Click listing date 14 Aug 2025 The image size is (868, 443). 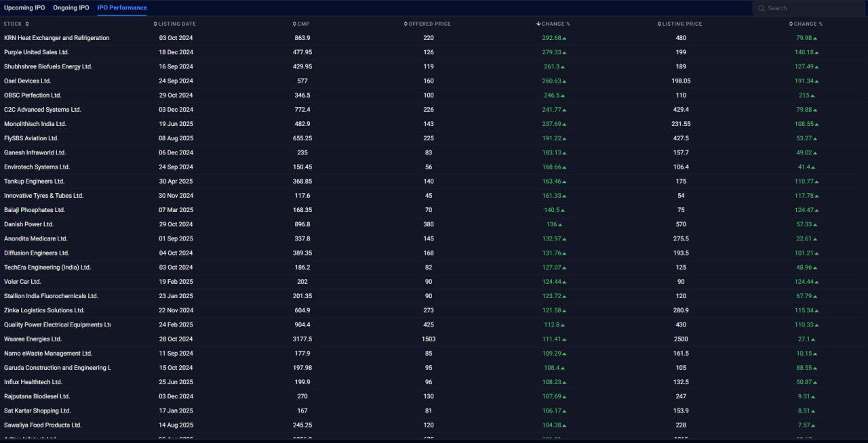[x=176, y=425]
